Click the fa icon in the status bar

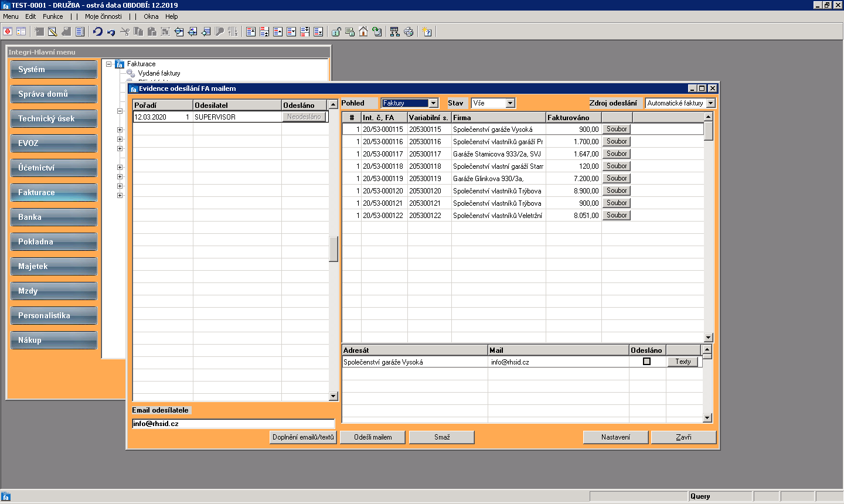pos(6,496)
